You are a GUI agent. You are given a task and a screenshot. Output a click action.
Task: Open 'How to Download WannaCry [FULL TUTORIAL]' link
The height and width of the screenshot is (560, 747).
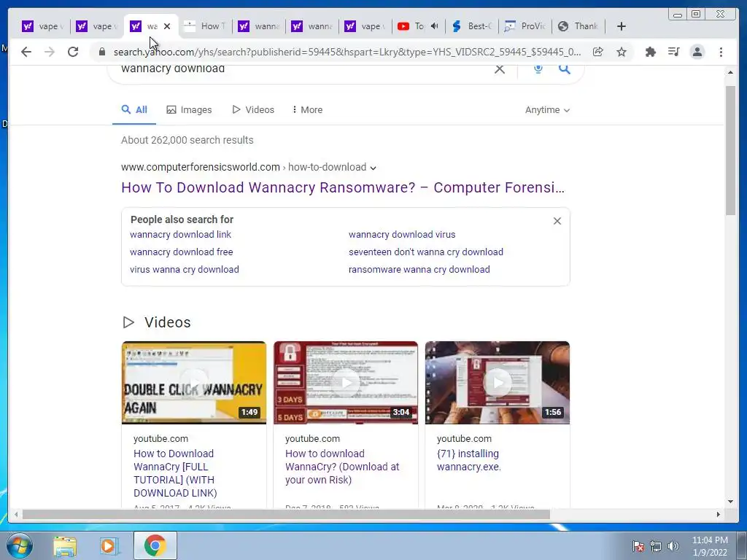point(175,473)
